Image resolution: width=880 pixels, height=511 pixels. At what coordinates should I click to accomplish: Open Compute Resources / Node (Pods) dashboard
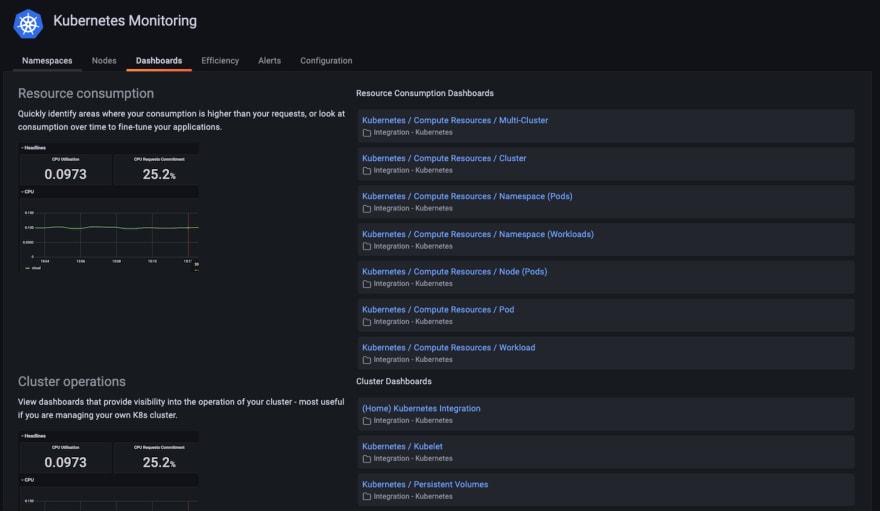point(454,271)
